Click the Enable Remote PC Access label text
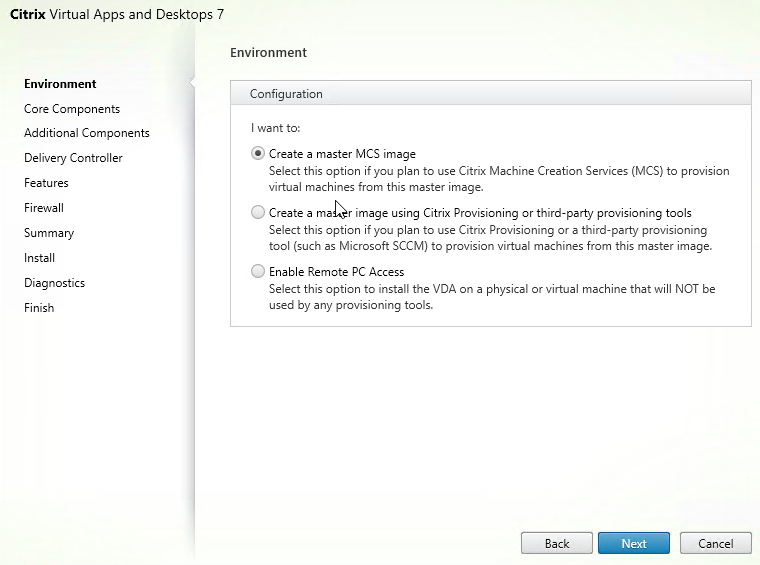The image size is (760, 565). point(336,272)
